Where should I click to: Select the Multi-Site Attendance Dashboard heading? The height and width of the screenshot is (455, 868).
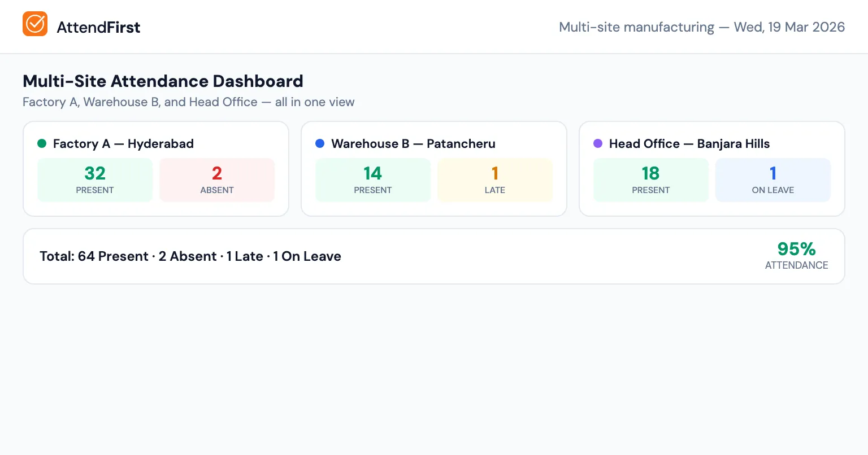coord(163,81)
